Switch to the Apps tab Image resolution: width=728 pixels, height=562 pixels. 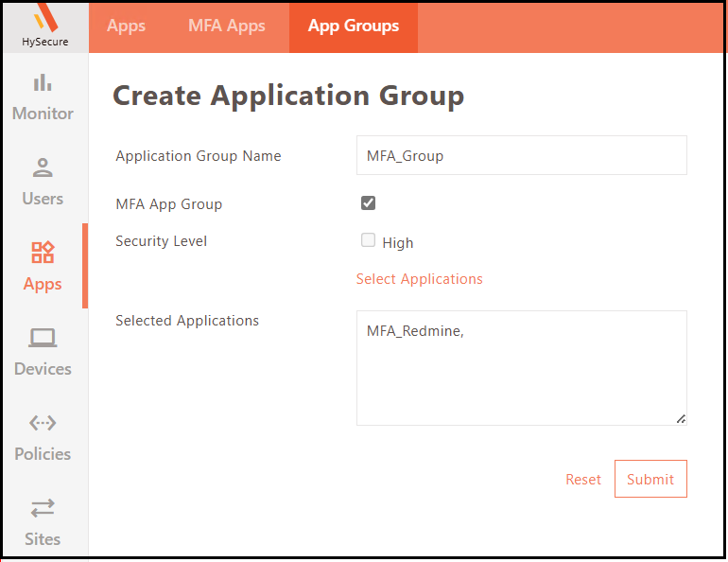click(126, 26)
